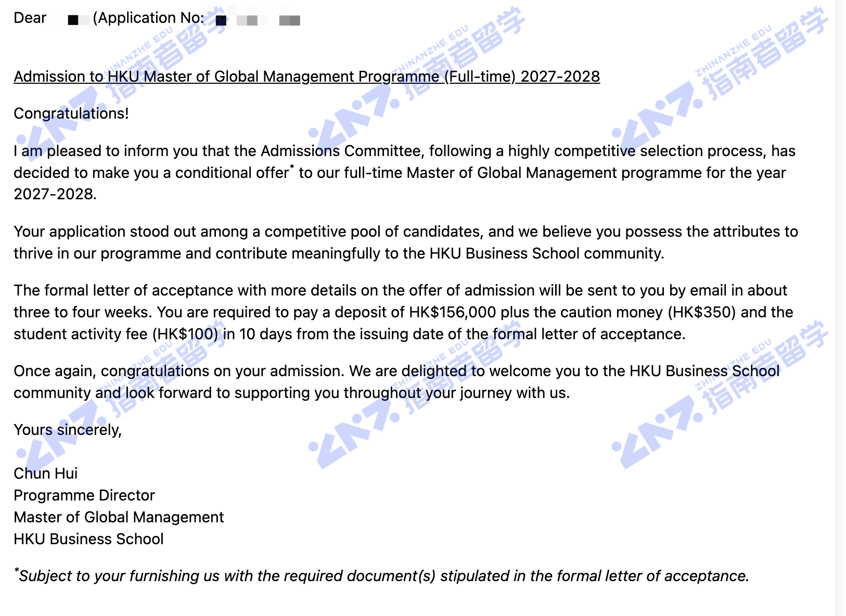Click the '2027-2028.' line ending first paragraph
The width and height of the screenshot is (846, 616).
tap(55, 194)
